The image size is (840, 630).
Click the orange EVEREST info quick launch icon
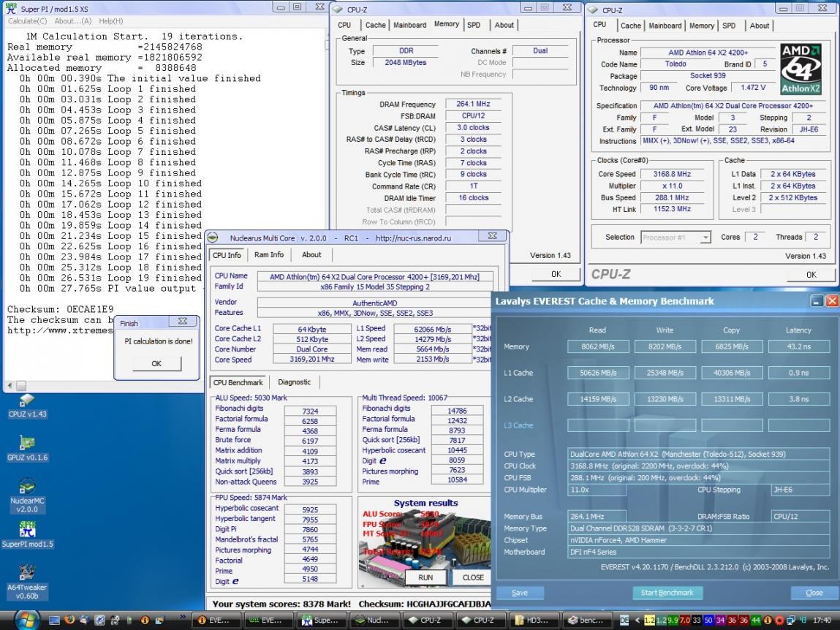[x=144, y=620]
